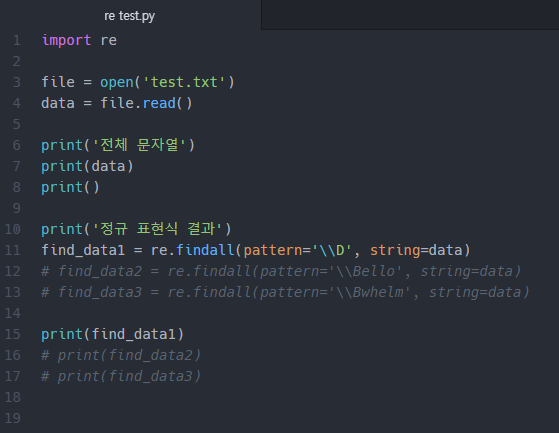Click 'find_data1' variable on line 11
This screenshot has width=559, height=433.
pos(83,250)
